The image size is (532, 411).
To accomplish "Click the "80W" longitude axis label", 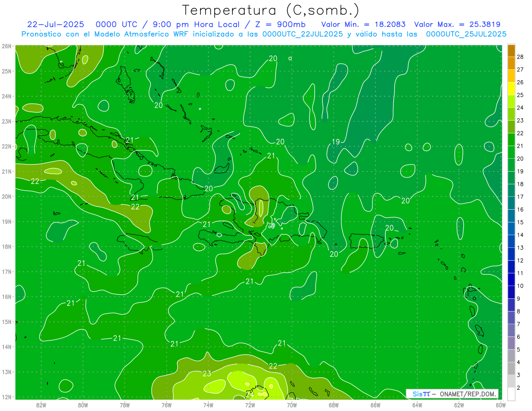I will point(83,405).
